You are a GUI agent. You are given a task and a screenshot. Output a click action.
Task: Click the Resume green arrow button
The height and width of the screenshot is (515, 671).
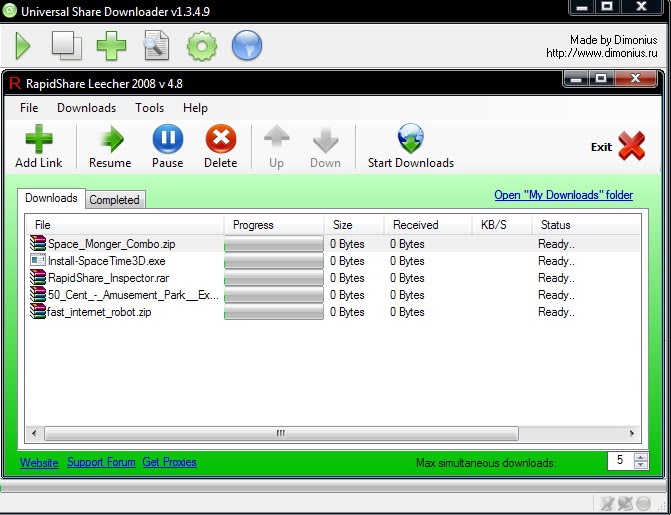click(110, 146)
